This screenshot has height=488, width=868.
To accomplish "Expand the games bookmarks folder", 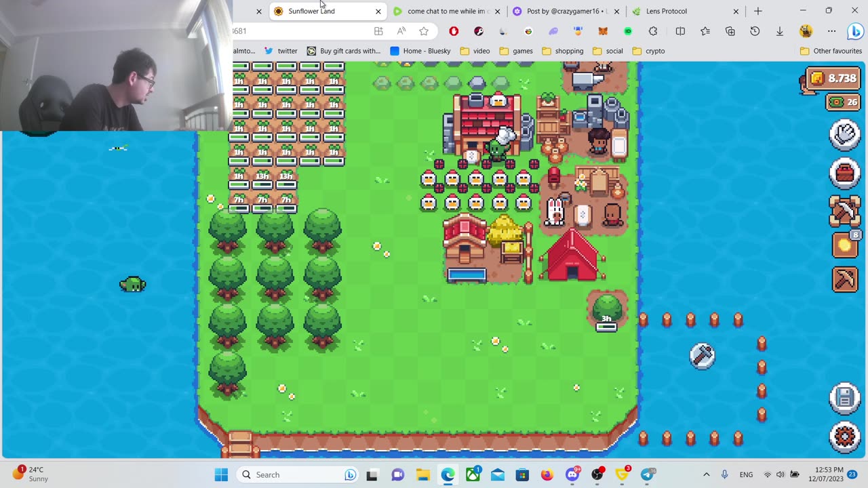I will pos(516,51).
